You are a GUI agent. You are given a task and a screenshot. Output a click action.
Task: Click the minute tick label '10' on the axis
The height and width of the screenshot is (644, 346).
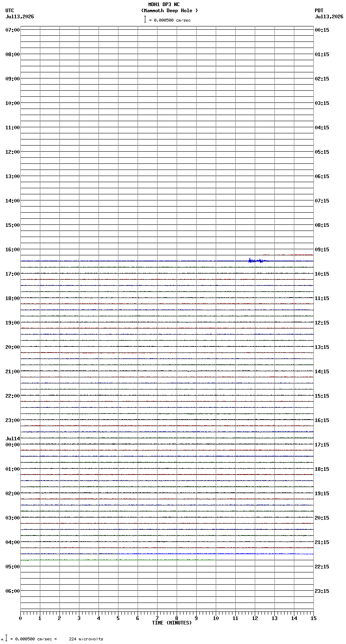click(x=216, y=618)
